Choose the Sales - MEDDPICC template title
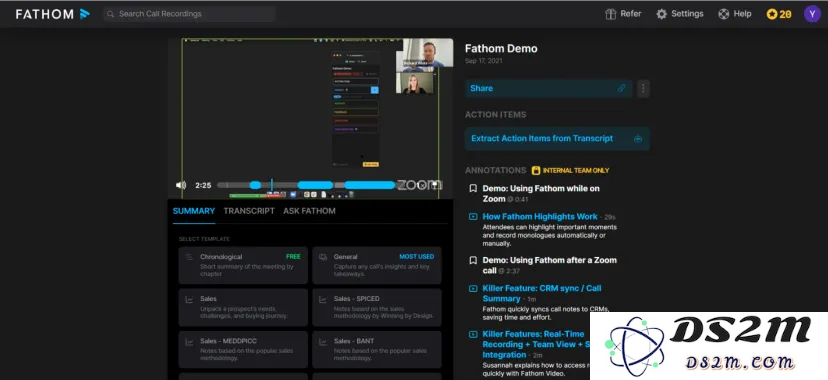This screenshot has height=380, width=828. pyautogui.click(x=228, y=341)
